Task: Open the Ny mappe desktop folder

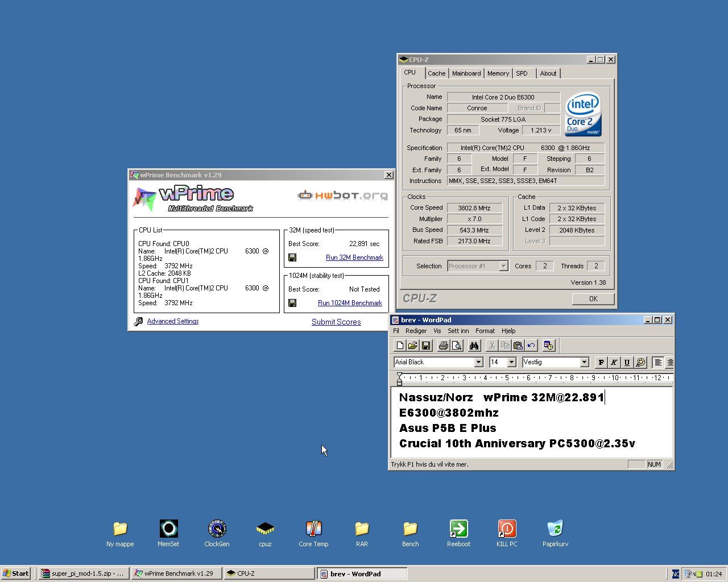Action: tap(120, 534)
